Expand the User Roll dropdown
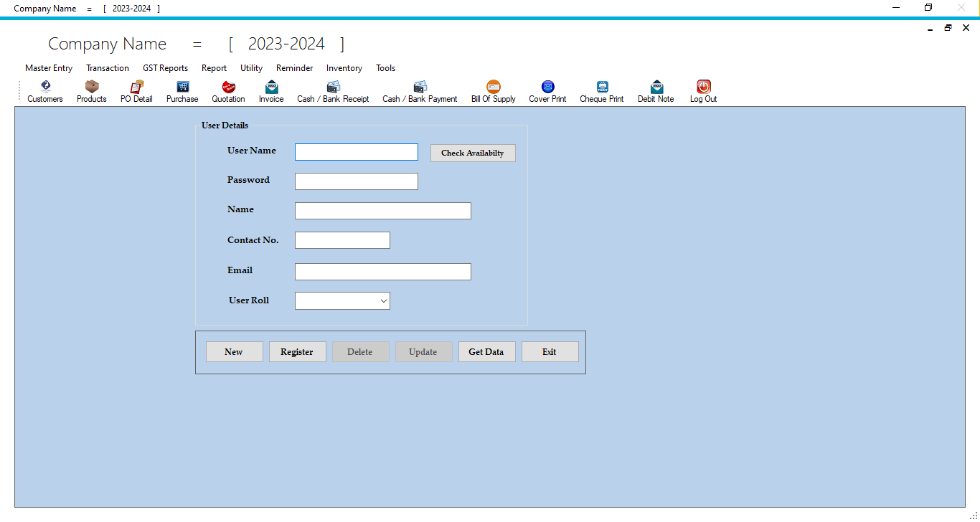980x522 pixels. tap(383, 300)
